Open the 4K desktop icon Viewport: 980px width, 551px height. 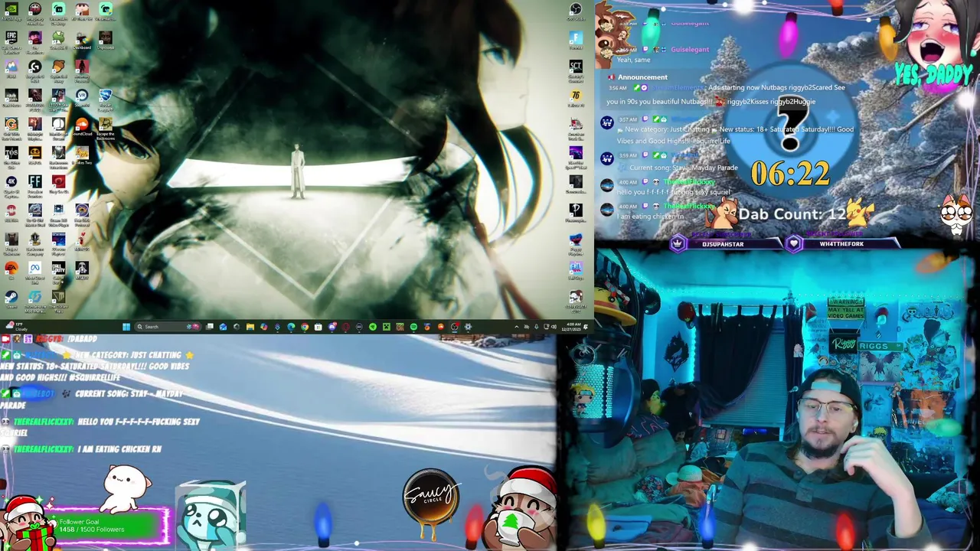tap(11, 184)
